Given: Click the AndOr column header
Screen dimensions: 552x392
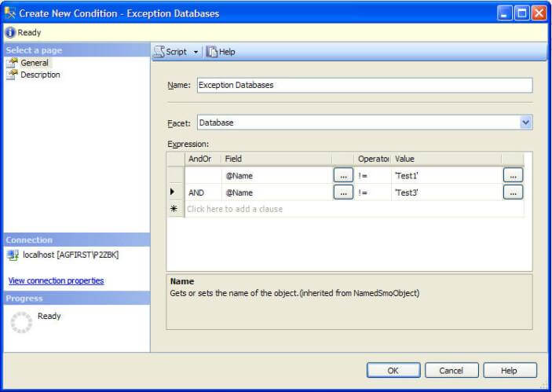Looking at the screenshot, I should [203, 159].
